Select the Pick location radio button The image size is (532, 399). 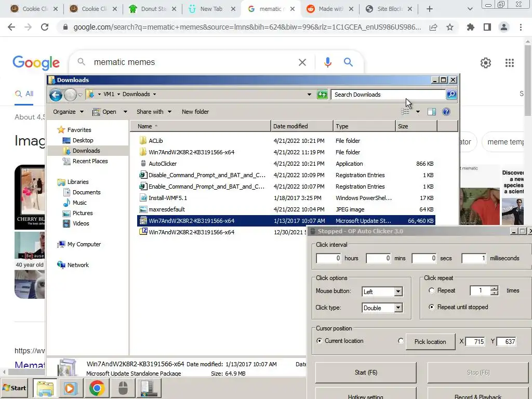401,341
